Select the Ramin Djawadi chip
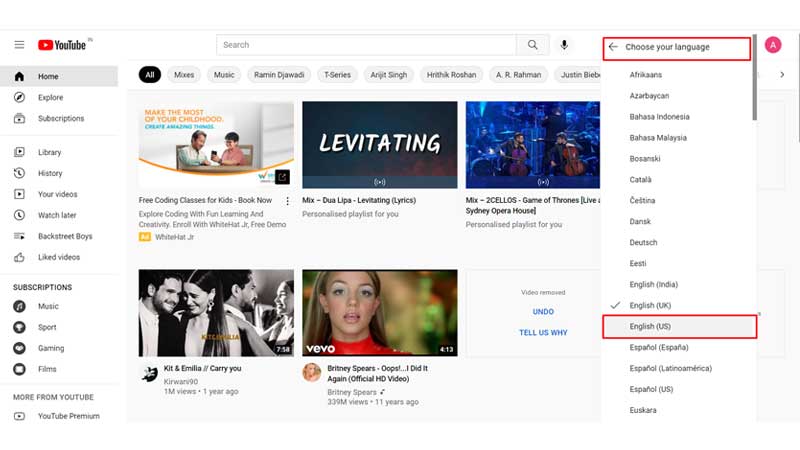Viewport: 800px width, 450px height. coord(279,74)
